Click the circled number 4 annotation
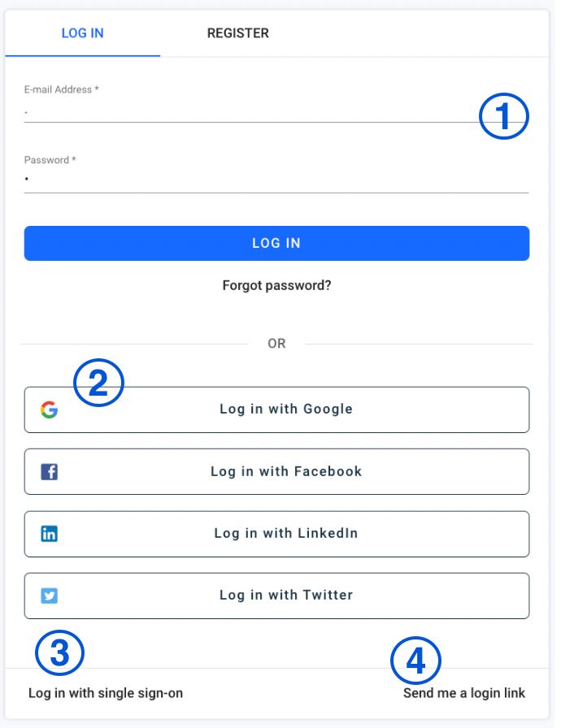The height and width of the screenshot is (728, 561). coord(415,661)
